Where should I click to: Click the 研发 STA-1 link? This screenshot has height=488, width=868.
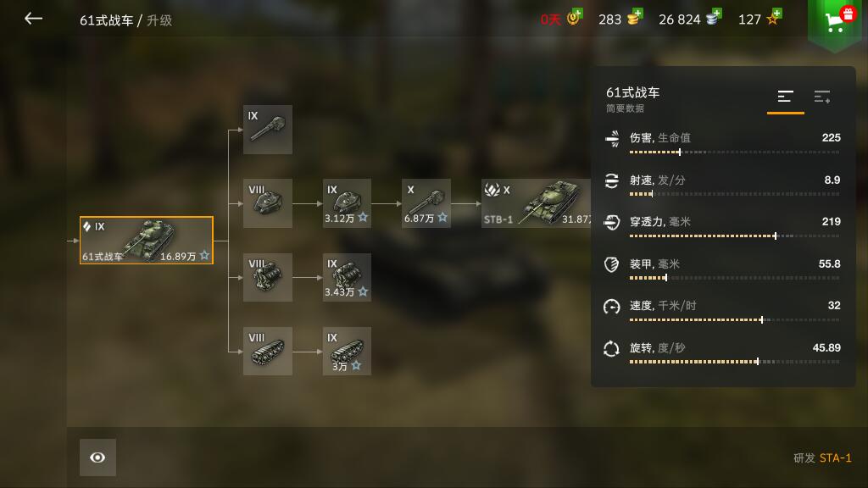822,458
